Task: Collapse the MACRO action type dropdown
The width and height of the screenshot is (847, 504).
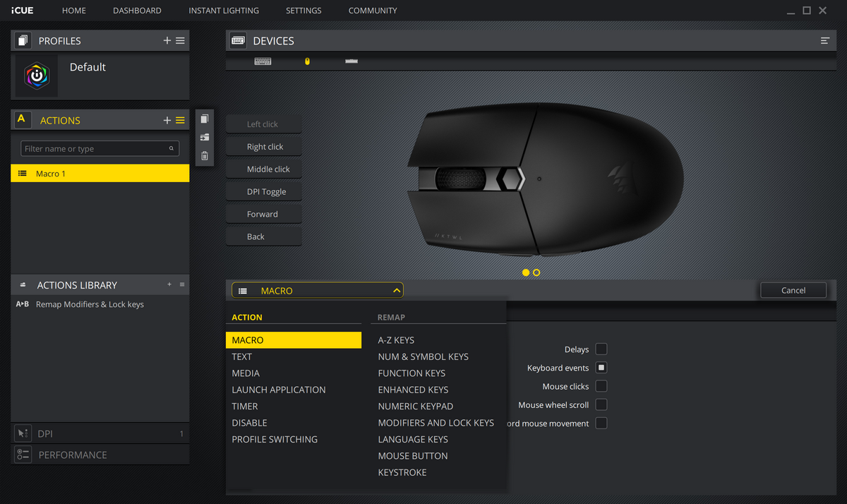Action: pos(318,290)
